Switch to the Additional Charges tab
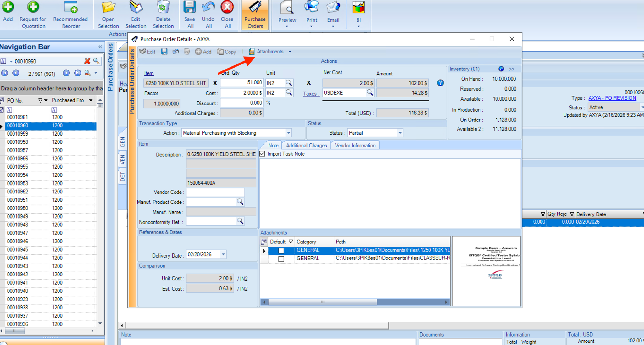644x345 pixels. [x=306, y=145]
